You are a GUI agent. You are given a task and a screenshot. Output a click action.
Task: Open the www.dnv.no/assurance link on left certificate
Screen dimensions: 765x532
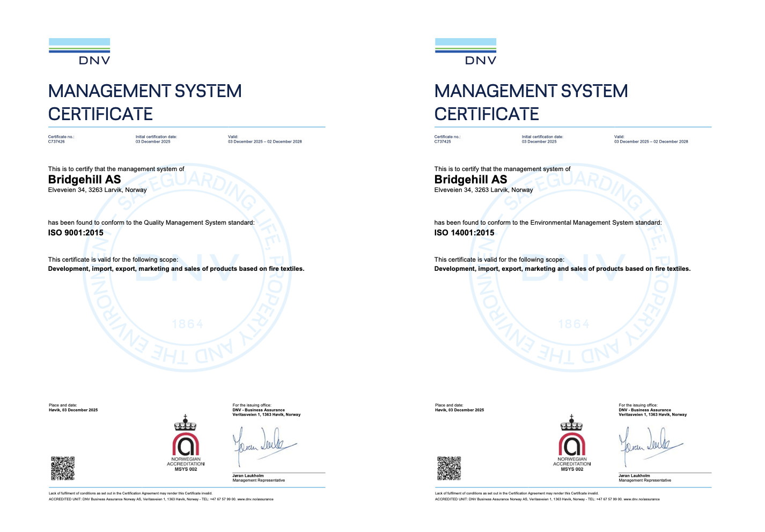pyautogui.click(x=255, y=499)
